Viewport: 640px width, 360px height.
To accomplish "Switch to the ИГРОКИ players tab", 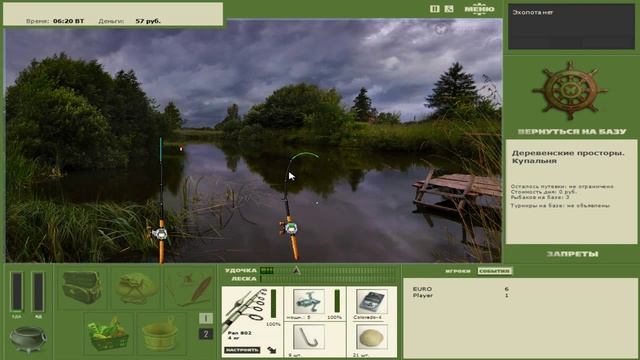I will tap(458, 271).
